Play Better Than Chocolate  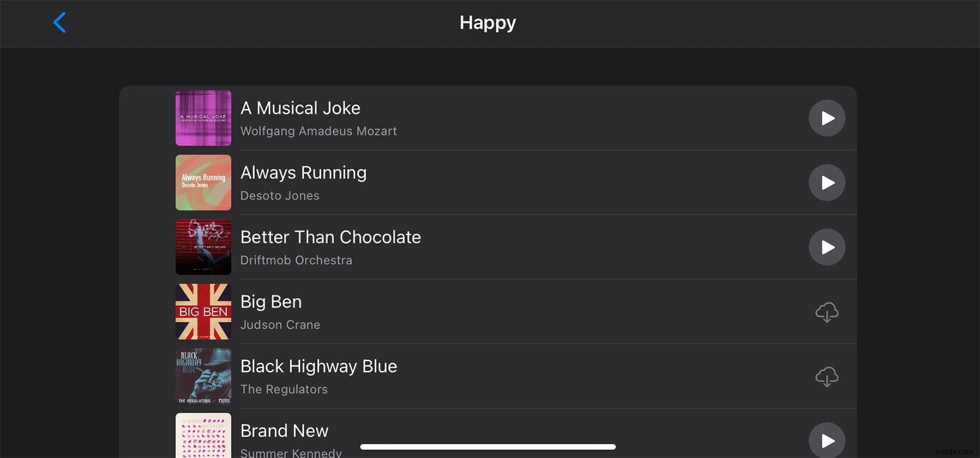(827, 247)
